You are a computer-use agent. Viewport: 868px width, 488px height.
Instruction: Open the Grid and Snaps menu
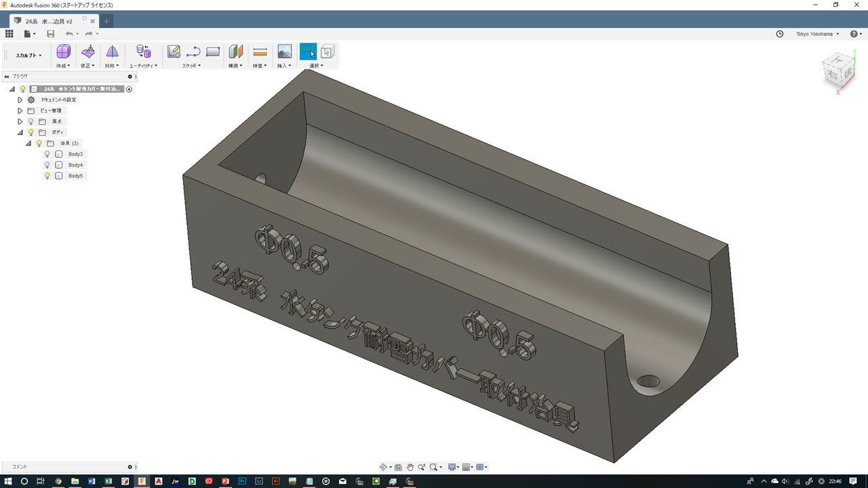[468, 467]
